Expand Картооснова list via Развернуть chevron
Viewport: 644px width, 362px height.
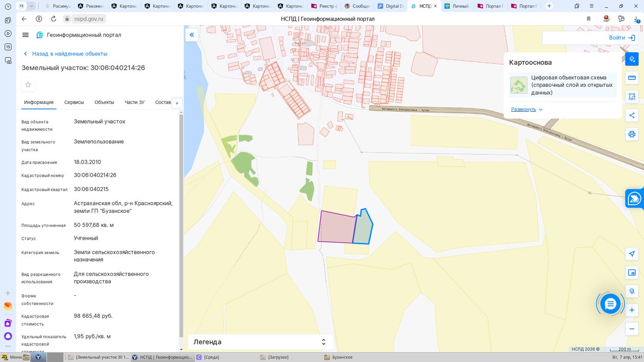(x=540, y=110)
